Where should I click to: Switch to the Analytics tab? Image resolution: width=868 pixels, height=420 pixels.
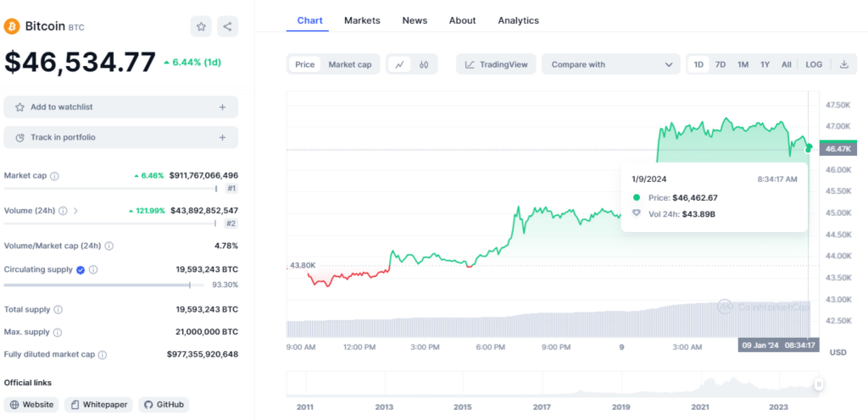pyautogui.click(x=518, y=20)
